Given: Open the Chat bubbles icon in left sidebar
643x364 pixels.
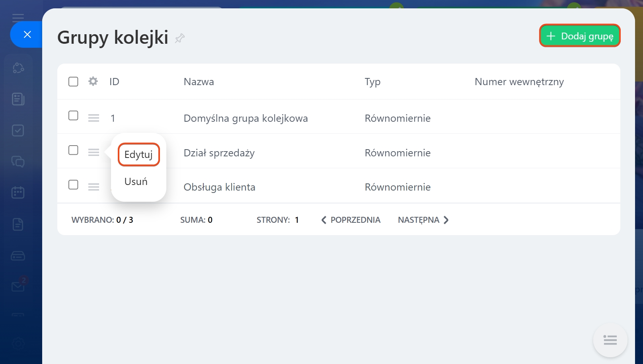Looking at the screenshot, I should pos(18,162).
